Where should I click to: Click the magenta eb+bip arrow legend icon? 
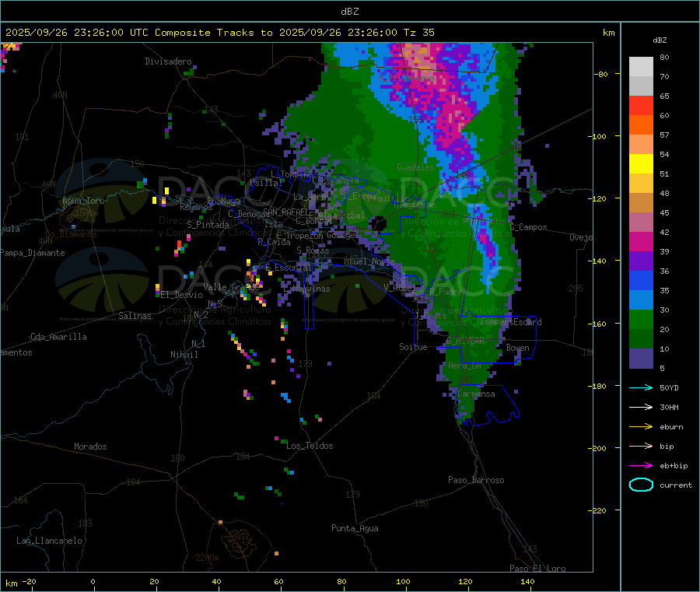coord(641,466)
